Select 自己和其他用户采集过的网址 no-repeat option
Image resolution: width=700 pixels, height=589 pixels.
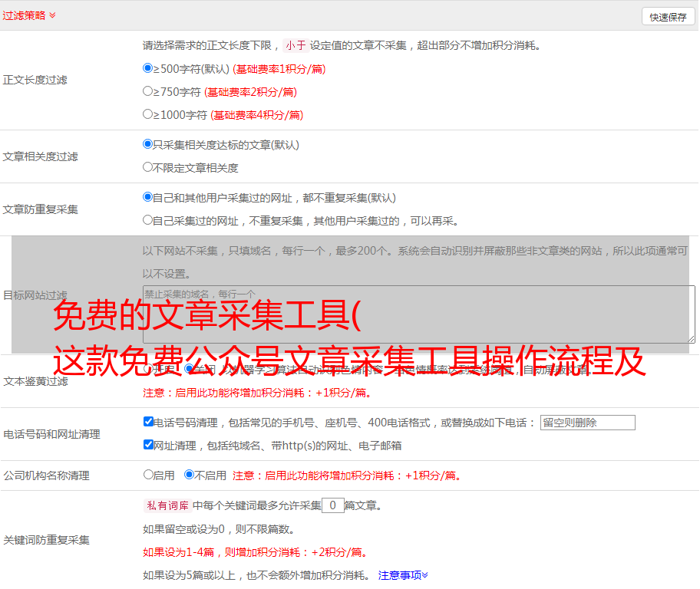pyautogui.click(x=147, y=197)
